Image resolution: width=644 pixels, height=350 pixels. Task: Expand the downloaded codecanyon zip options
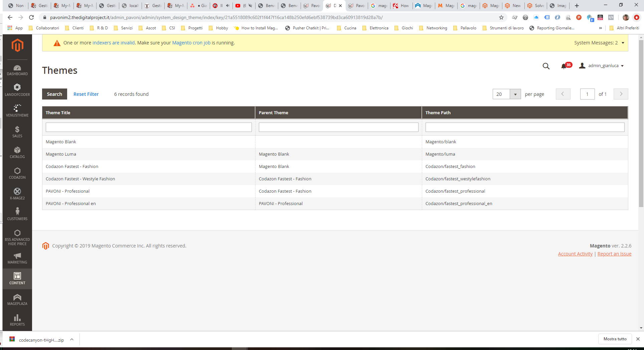(x=72, y=339)
